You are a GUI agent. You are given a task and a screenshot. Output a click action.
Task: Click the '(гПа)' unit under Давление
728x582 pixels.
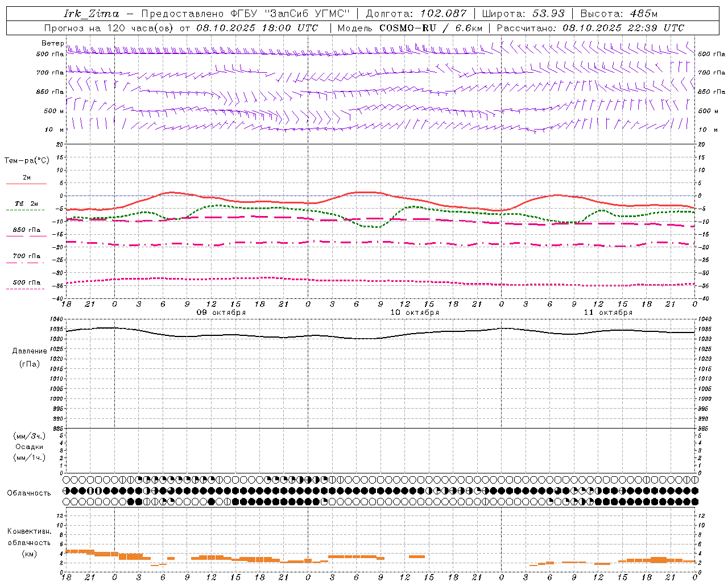(30, 364)
